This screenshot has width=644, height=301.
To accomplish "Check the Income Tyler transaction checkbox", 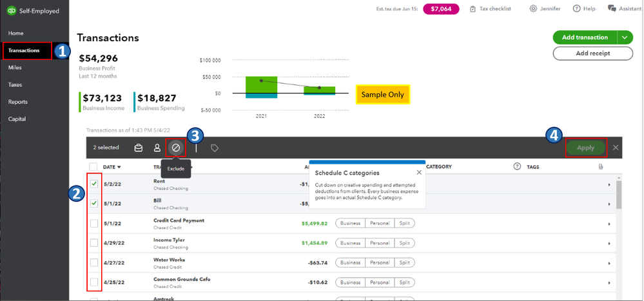I will pos(94,243).
